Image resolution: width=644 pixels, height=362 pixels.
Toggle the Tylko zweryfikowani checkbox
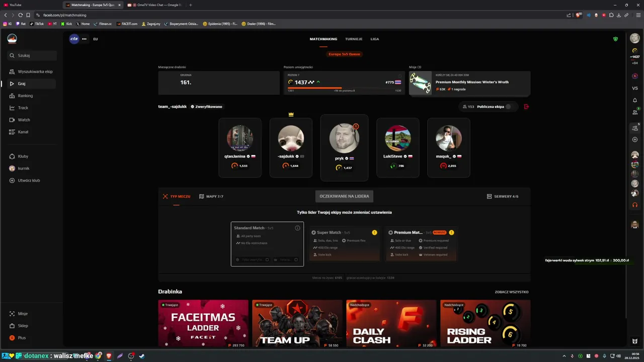[x=267, y=260]
